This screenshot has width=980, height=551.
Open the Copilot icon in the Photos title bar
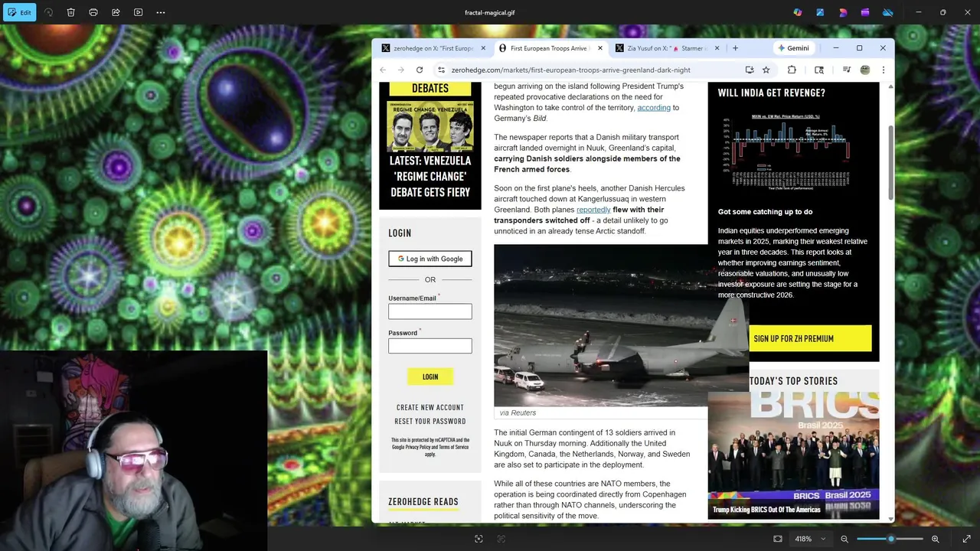(x=798, y=12)
